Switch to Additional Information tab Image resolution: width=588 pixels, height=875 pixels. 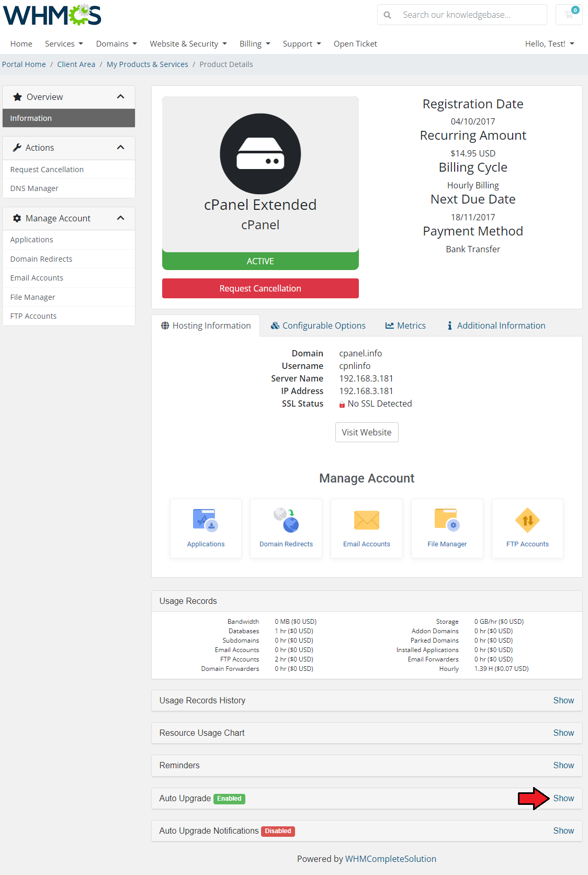[496, 326]
